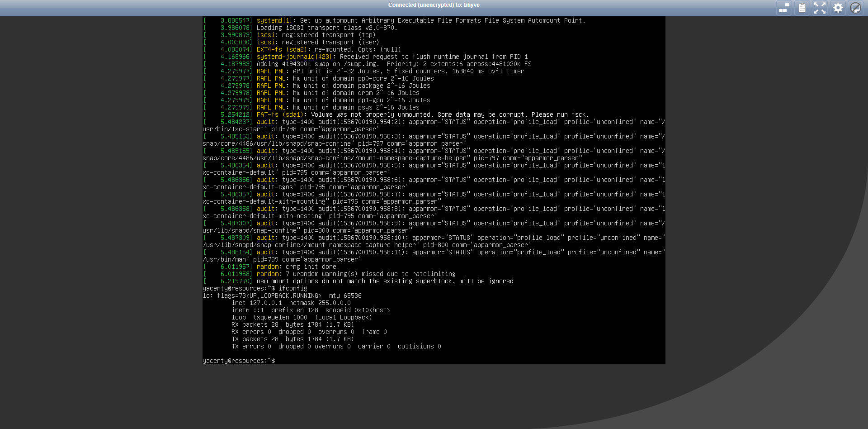
Task: Click the 'Connected (unencrypted) to: bhyve' status
Action: (434, 5)
